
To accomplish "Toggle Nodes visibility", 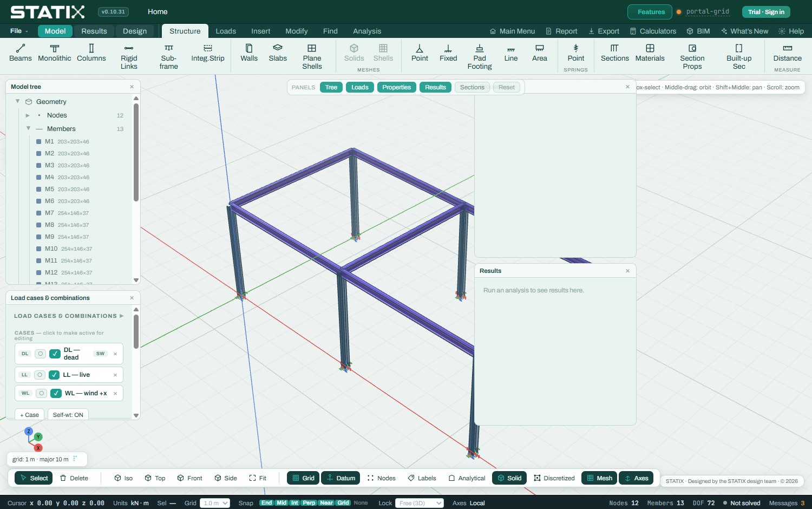I will [381, 478].
